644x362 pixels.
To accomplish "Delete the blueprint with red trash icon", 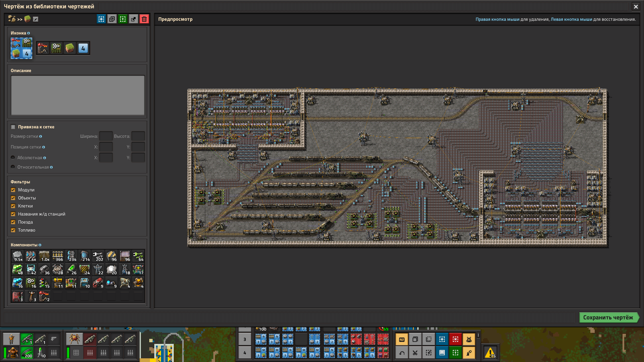I will pyautogui.click(x=144, y=19).
